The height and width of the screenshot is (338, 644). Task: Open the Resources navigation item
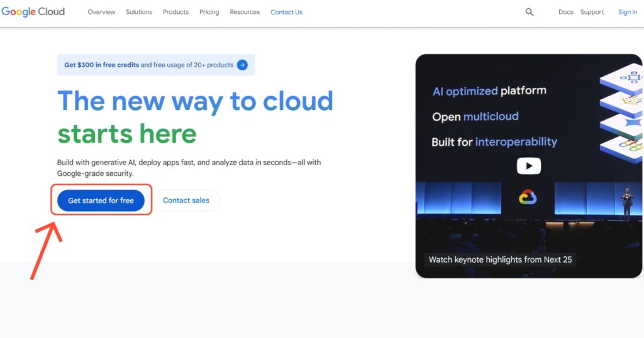pos(245,12)
